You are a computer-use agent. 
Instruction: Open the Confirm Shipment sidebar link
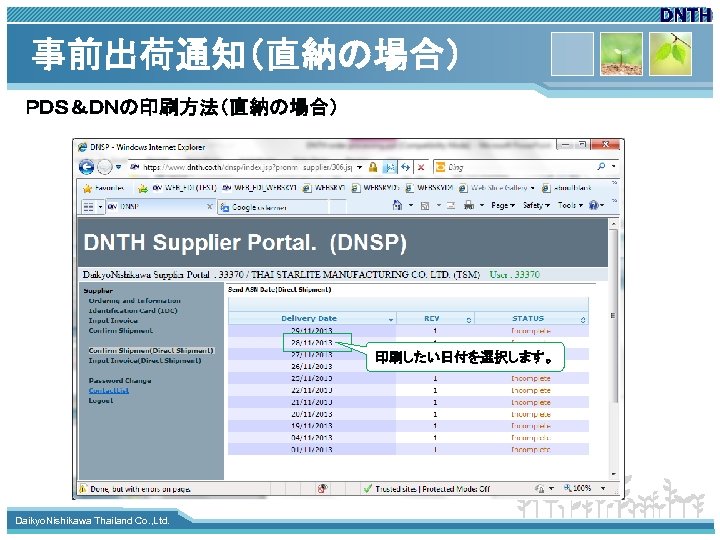pyautogui.click(x=120, y=331)
